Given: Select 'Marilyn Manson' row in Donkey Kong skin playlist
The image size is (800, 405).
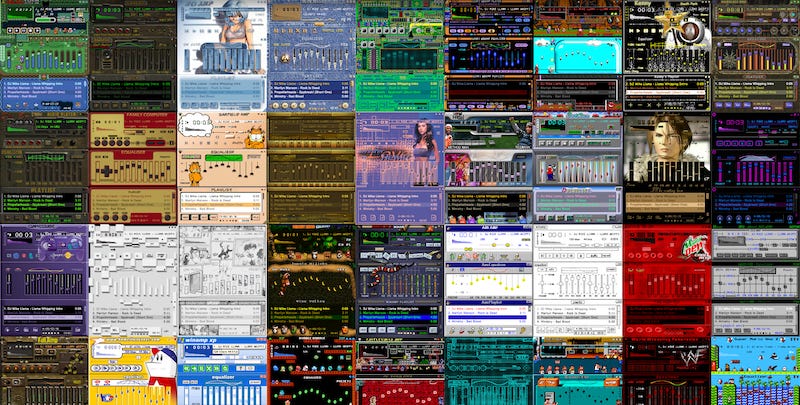Looking at the screenshot, I should coord(309,313).
